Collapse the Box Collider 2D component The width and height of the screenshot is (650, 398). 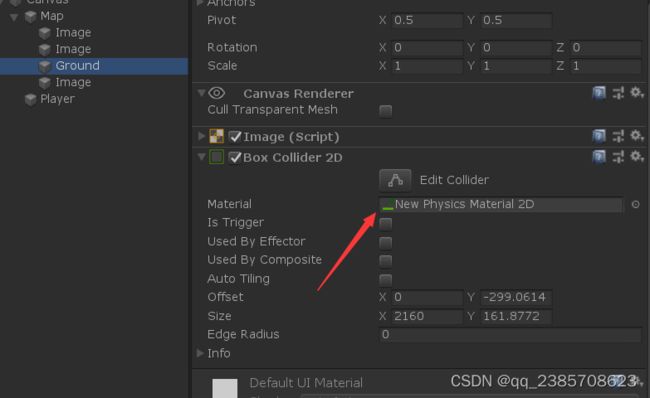pyautogui.click(x=201, y=157)
